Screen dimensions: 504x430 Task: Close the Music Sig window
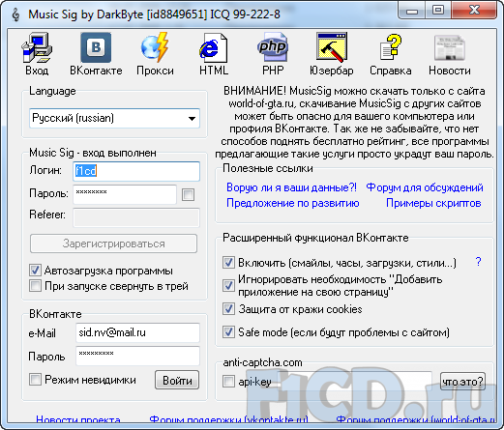474,11
